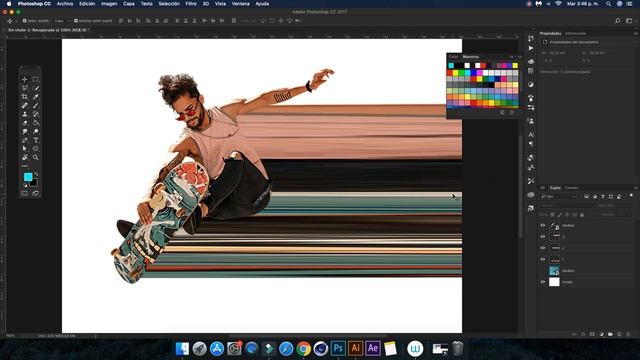Image resolution: width=640 pixels, height=360 pixels.
Task: Open the Edición menu
Action: click(87, 4)
